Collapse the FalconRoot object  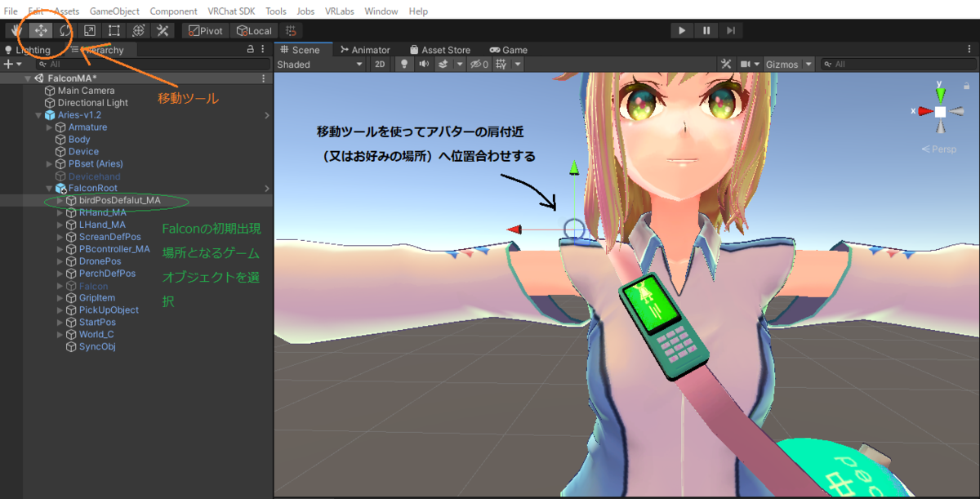[x=49, y=188]
